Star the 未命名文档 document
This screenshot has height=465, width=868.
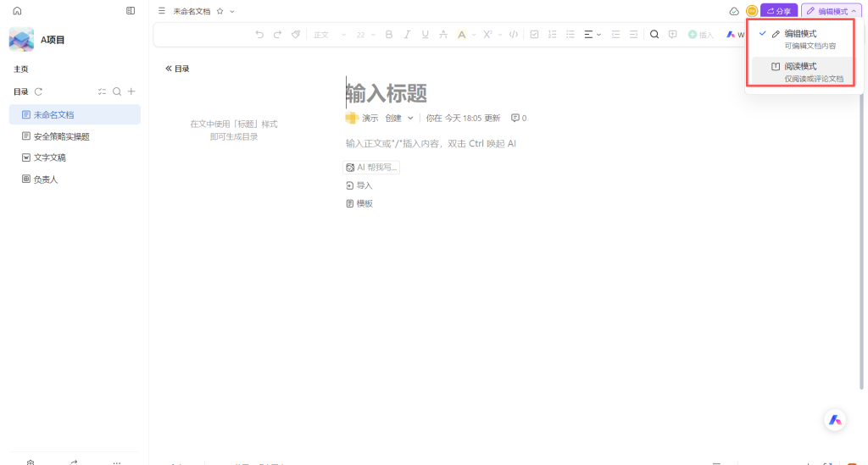pos(220,11)
